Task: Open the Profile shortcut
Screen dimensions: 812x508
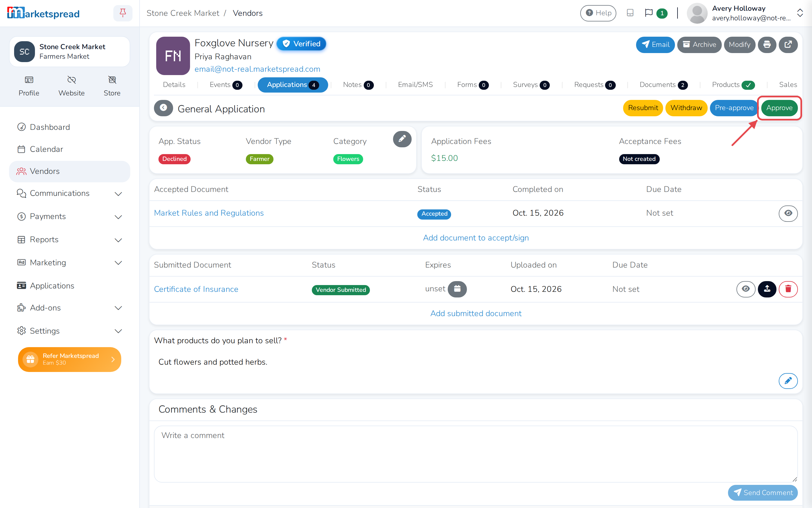Action: [x=29, y=86]
